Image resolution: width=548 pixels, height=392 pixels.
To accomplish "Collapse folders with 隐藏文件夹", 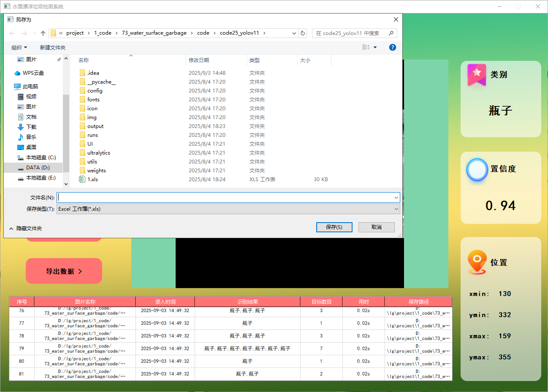I will 25,229.
